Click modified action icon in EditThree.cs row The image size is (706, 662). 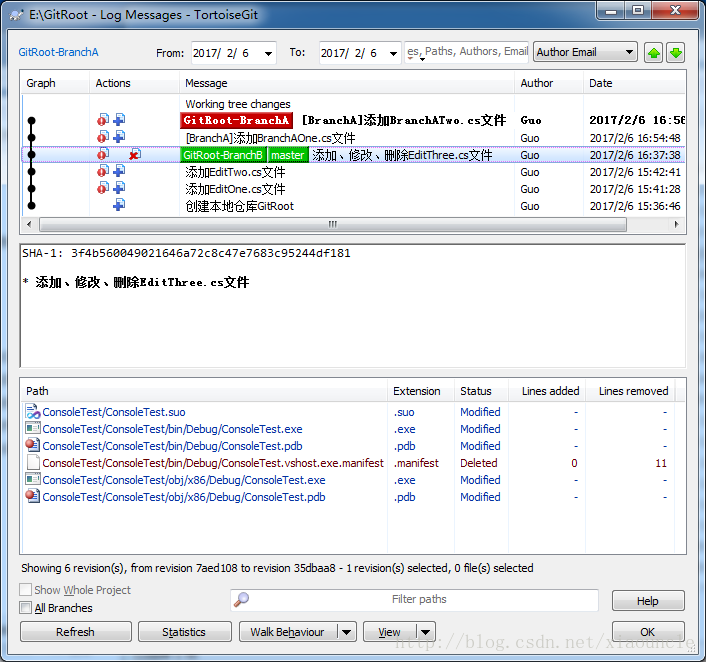pos(103,154)
